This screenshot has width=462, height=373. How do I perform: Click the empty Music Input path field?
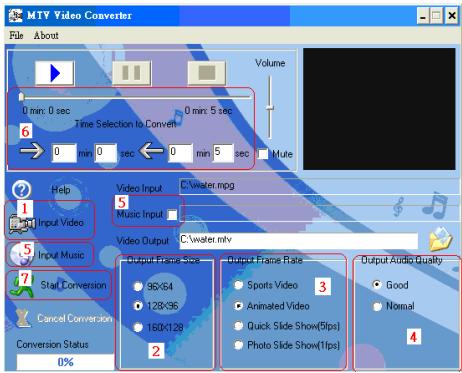[319, 213]
